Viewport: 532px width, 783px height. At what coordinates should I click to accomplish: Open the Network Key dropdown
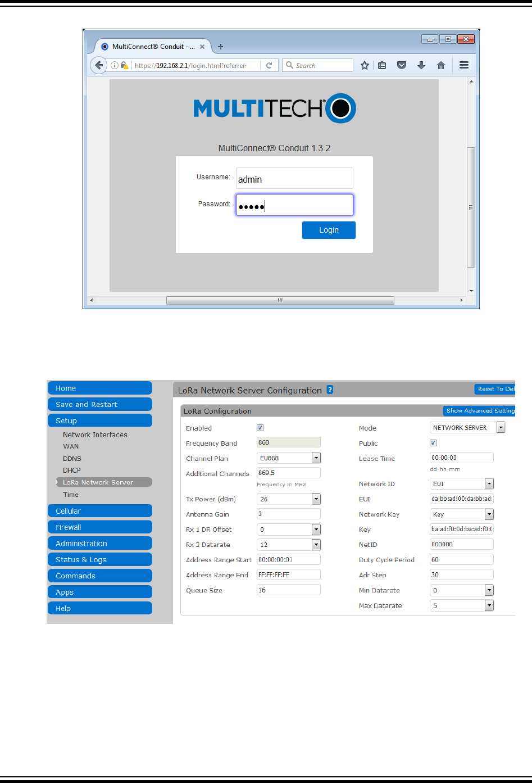(462, 514)
